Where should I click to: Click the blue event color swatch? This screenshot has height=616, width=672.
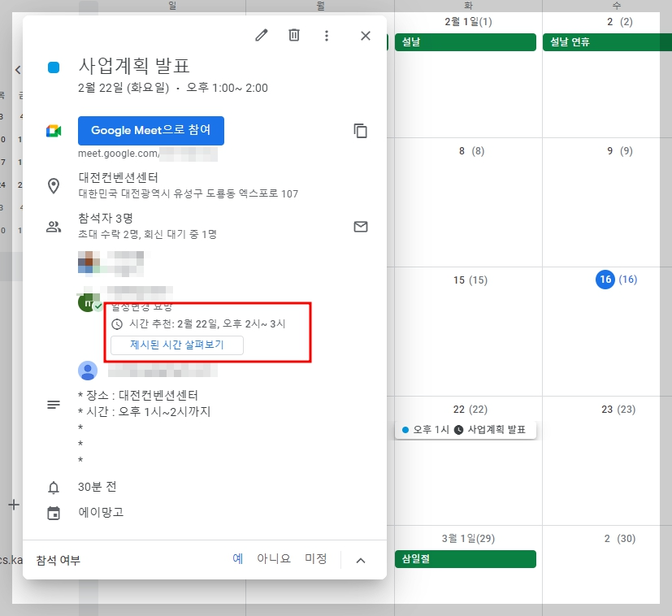pos(53,69)
